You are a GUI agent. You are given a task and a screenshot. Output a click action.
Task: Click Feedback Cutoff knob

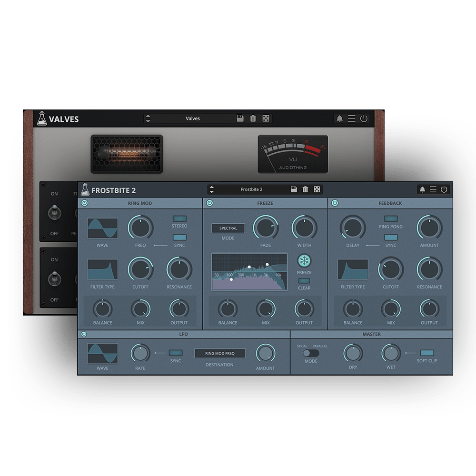391,269
